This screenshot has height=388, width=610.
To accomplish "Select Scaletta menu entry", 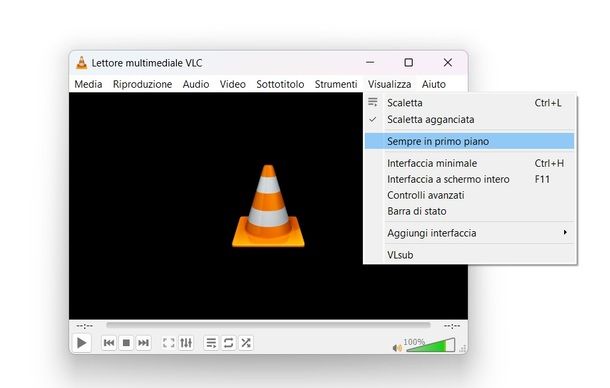I will tap(470, 103).
